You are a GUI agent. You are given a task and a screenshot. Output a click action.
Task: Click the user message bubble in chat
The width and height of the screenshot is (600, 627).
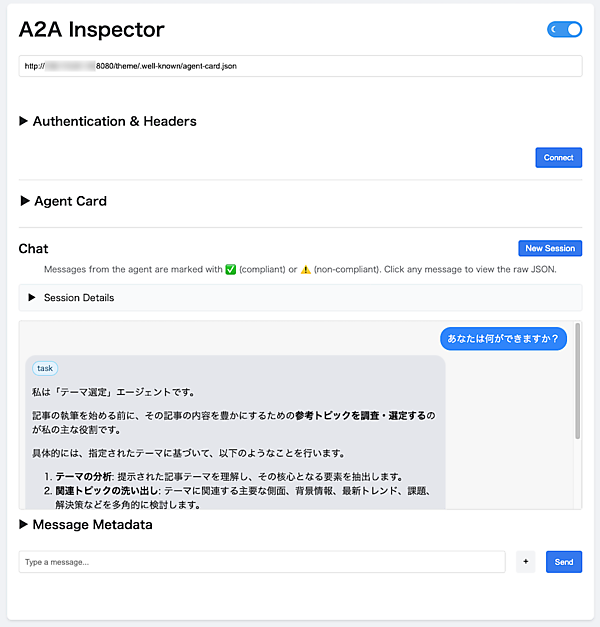pyautogui.click(x=503, y=339)
